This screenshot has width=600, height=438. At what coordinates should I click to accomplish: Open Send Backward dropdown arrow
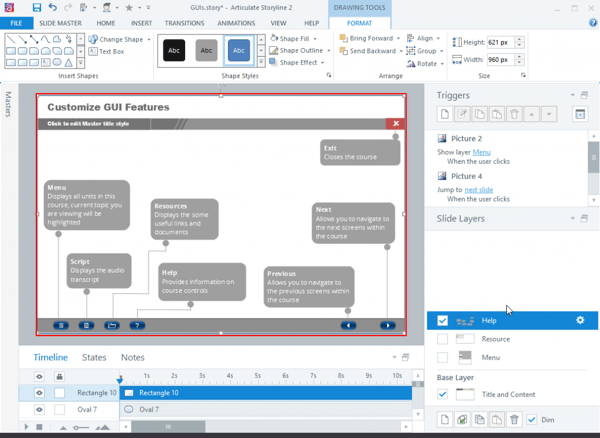point(401,51)
